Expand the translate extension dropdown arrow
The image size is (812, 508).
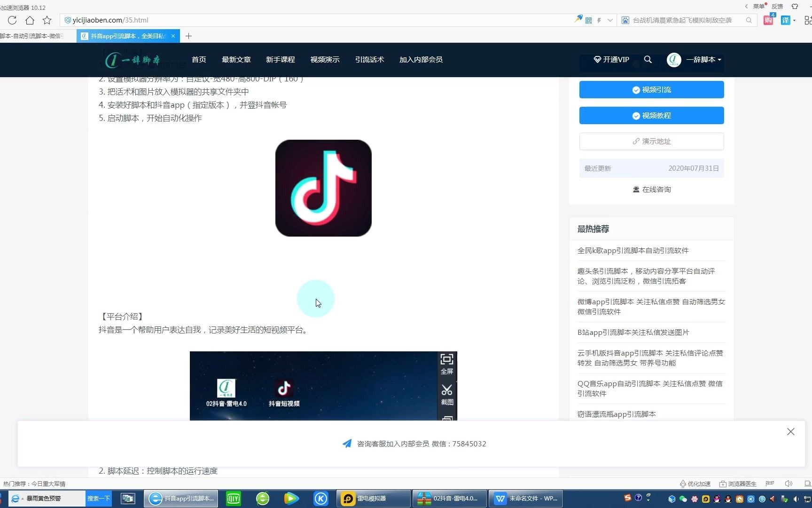(x=794, y=20)
